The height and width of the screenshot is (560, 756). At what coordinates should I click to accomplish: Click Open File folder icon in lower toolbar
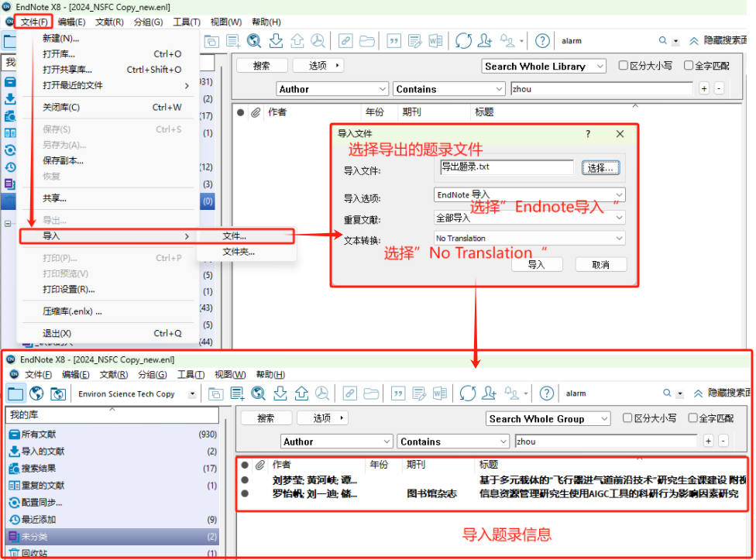click(371, 393)
